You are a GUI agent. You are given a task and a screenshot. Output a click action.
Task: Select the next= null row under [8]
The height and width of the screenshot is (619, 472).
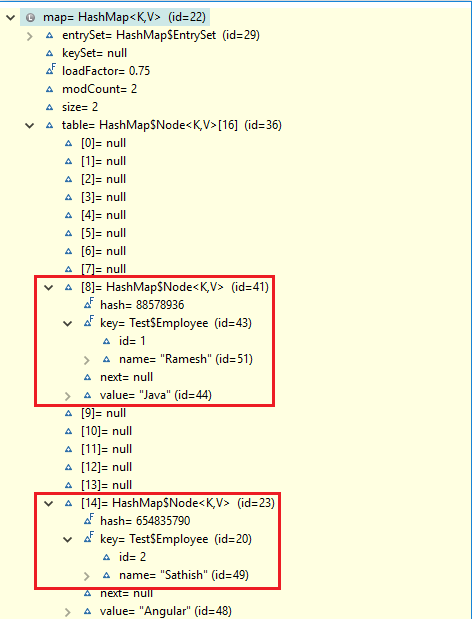tap(126, 377)
